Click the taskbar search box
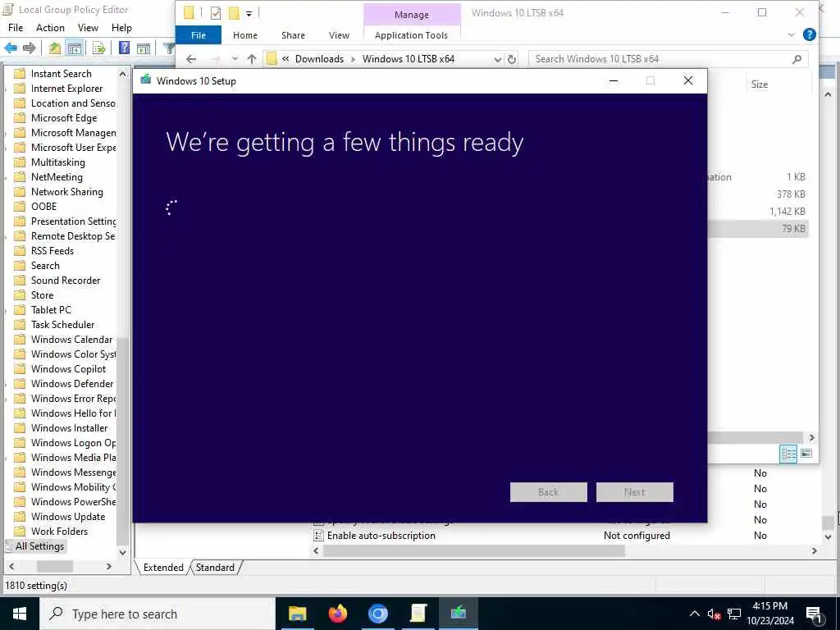Screen dimensions: 840x630 (x=157, y=614)
